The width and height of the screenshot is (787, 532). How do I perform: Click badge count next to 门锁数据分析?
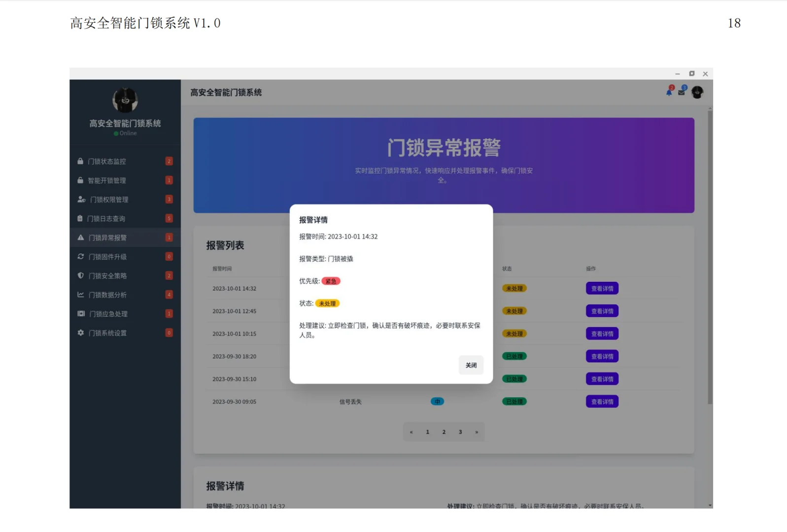point(169,295)
